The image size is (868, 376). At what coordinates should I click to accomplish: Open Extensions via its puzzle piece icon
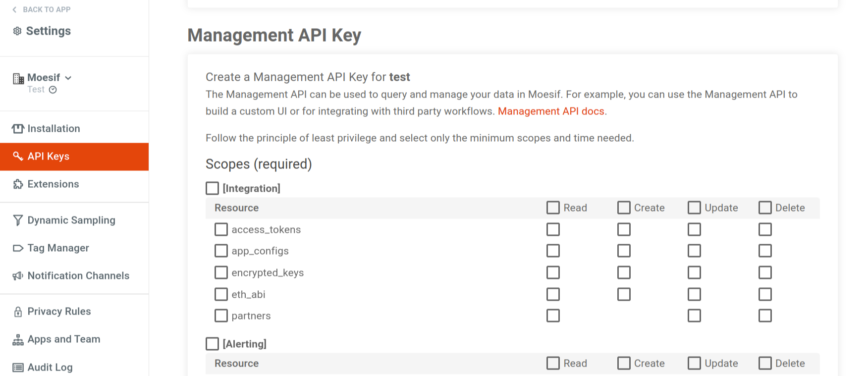pyautogui.click(x=17, y=184)
